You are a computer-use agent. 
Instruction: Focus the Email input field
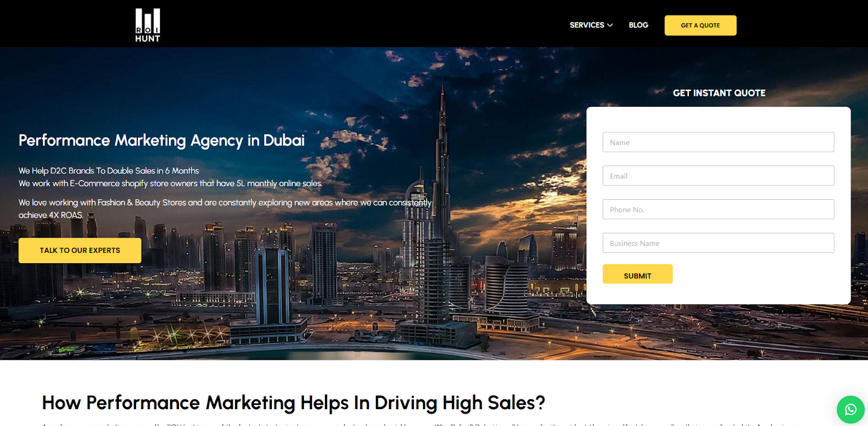718,176
